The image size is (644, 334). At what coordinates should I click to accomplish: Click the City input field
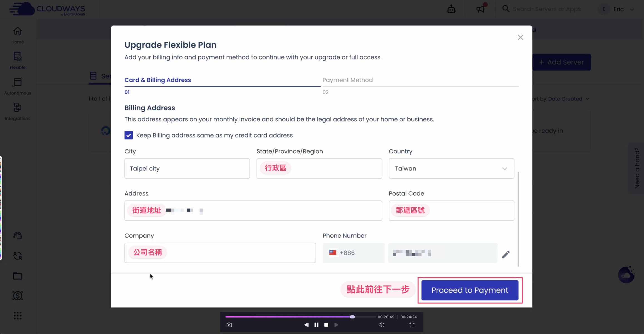(x=187, y=169)
